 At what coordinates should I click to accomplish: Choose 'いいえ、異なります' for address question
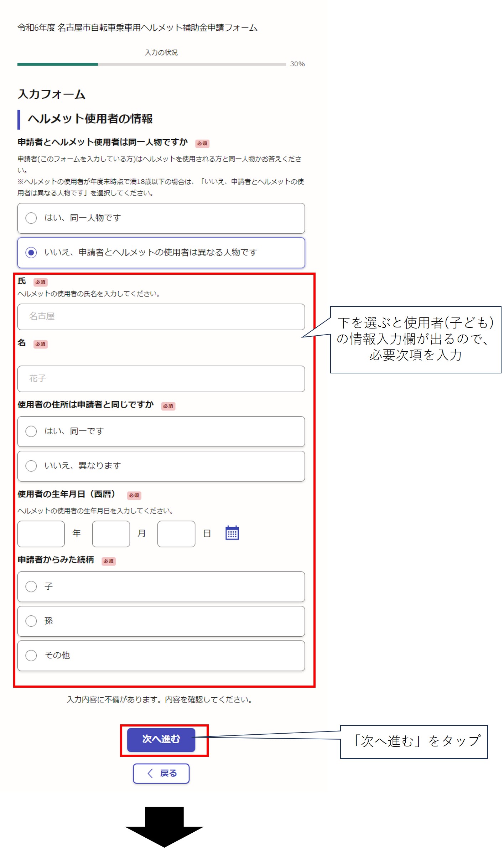(x=31, y=466)
